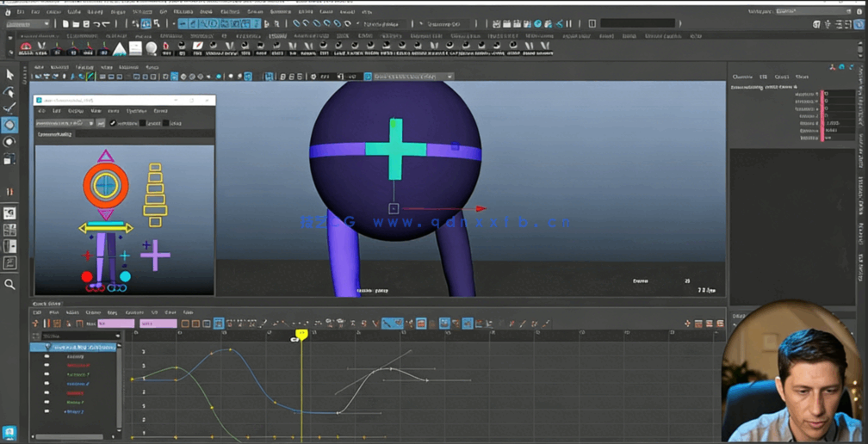This screenshot has width=868, height=444.
Task: Activate the Lasso select tool
Action: pyautogui.click(x=9, y=91)
